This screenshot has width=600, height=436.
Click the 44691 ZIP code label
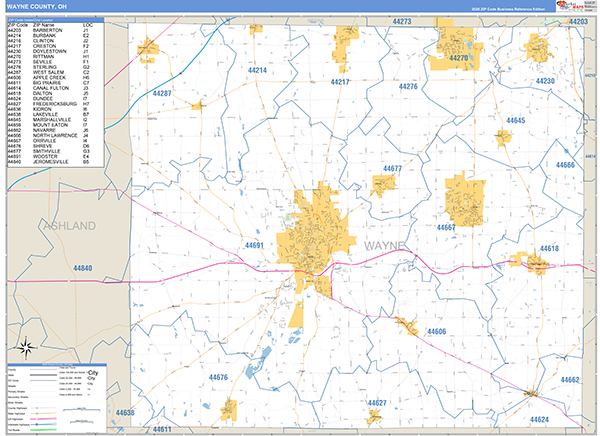pyautogui.click(x=255, y=244)
